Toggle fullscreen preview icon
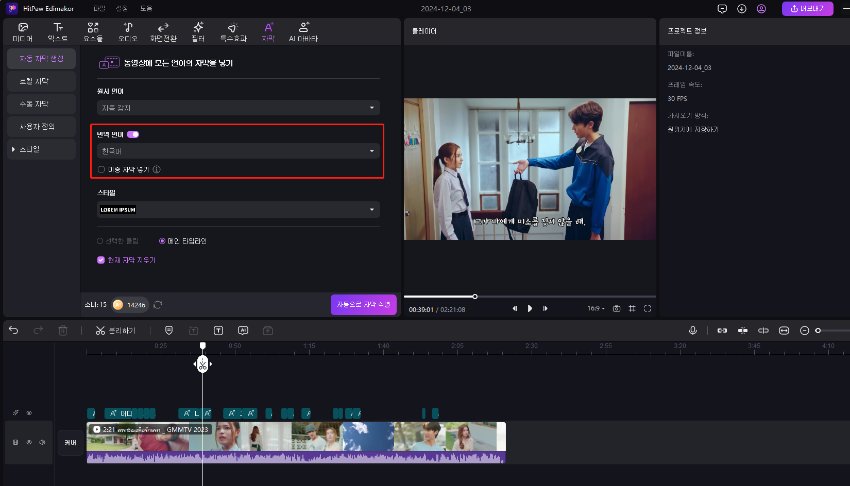 click(x=648, y=308)
